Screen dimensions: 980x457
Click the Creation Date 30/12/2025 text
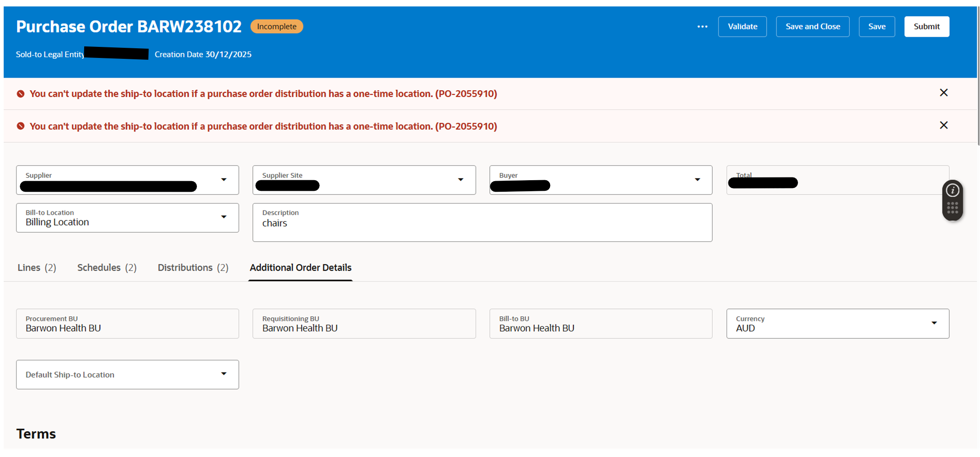point(203,54)
